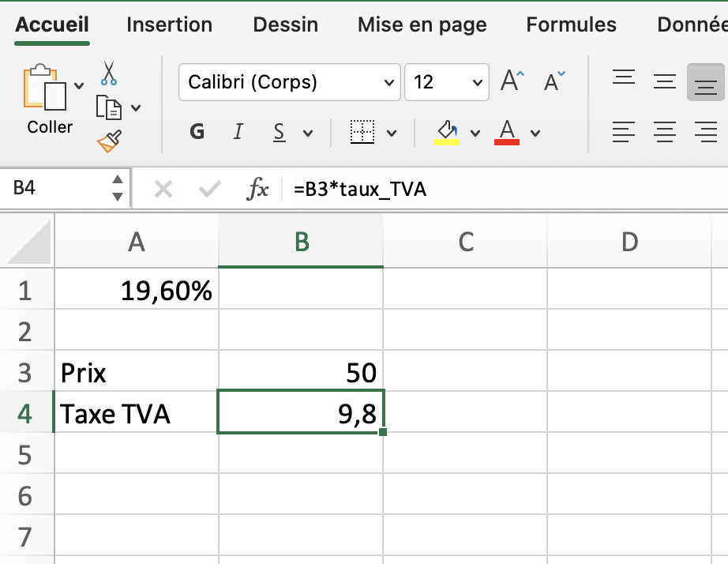The image size is (728, 564).
Task: Toggle underline S formatting
Action: (x=279, y=132)
